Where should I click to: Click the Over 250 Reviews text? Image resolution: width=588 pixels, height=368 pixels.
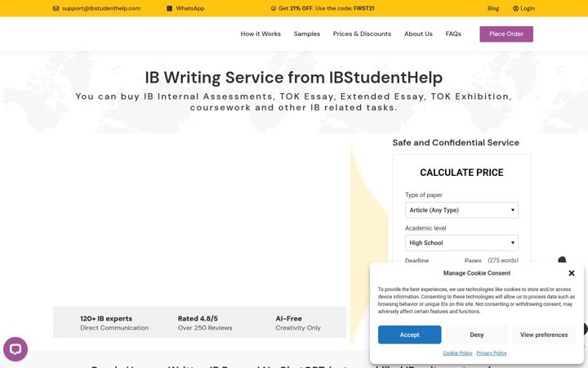coord(205,328)
